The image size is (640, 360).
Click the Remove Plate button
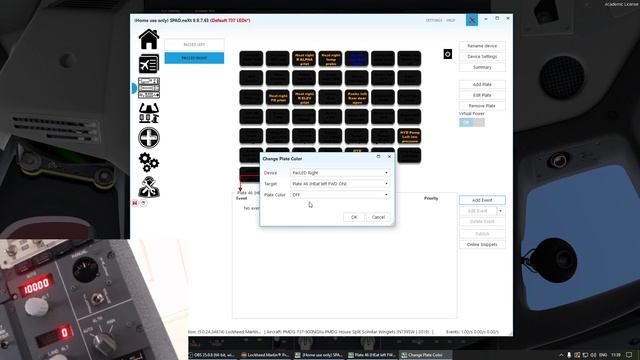click(x=482, y=106)
